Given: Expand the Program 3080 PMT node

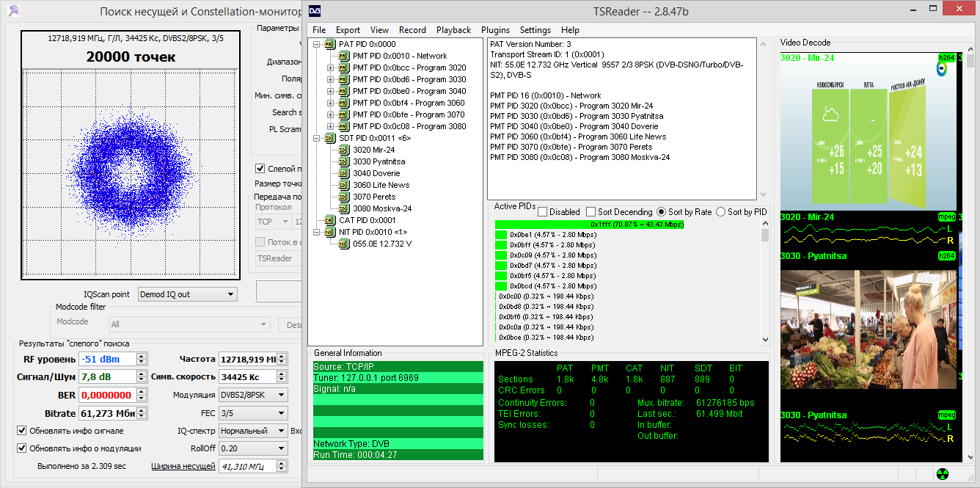Looking at the screenshot, I should [330, 126].
